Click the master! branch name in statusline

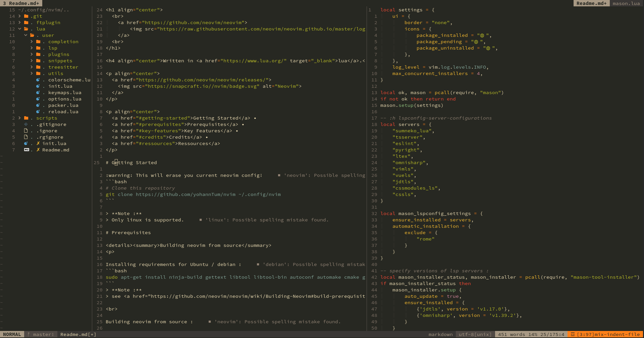[44, 334]
